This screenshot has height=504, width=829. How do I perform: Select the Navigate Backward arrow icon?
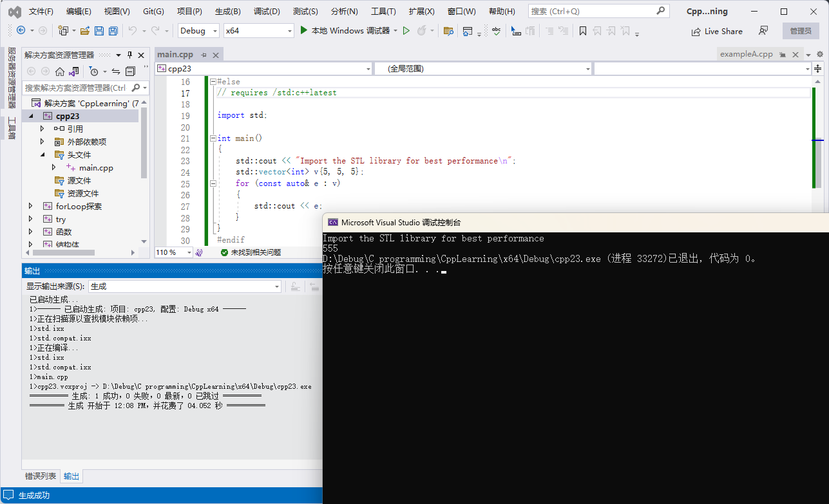(21, 30)
